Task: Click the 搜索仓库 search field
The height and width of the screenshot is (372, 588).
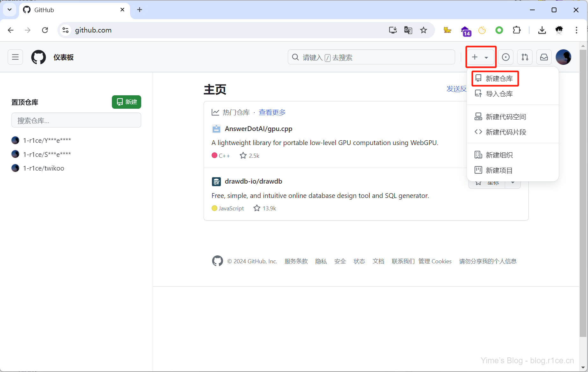Action: point(76,120)
